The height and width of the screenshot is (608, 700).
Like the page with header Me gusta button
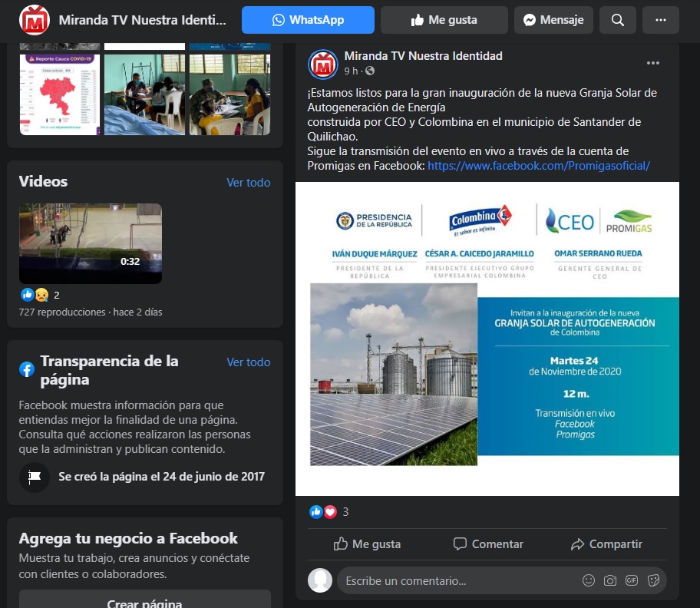pos(444,20)
